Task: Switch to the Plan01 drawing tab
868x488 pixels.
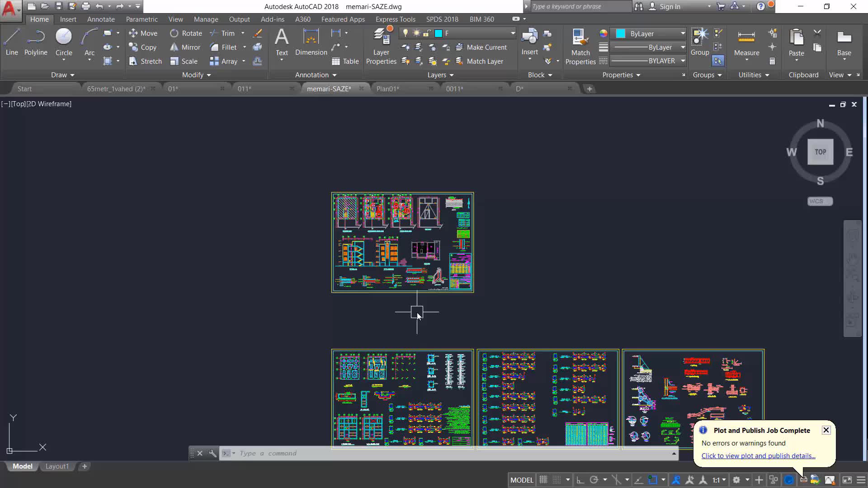Action: coord(387,89)
